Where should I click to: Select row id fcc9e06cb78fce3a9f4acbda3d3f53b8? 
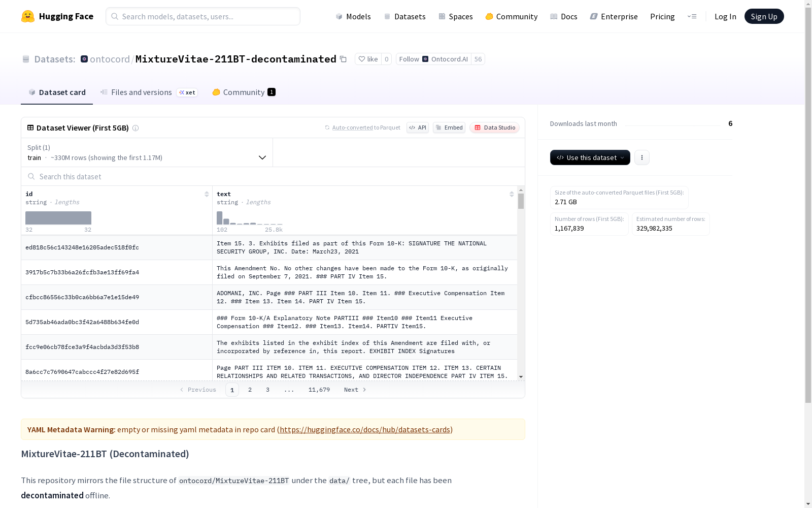(82, 347)
